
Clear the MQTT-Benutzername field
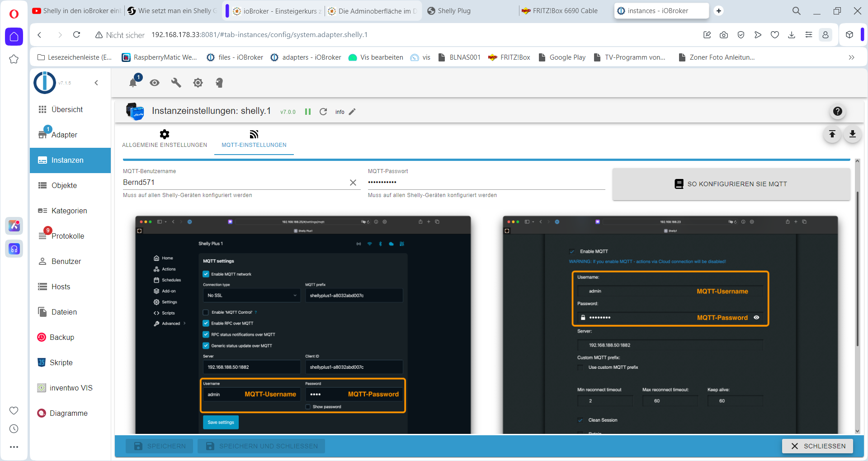click(353, 183)
